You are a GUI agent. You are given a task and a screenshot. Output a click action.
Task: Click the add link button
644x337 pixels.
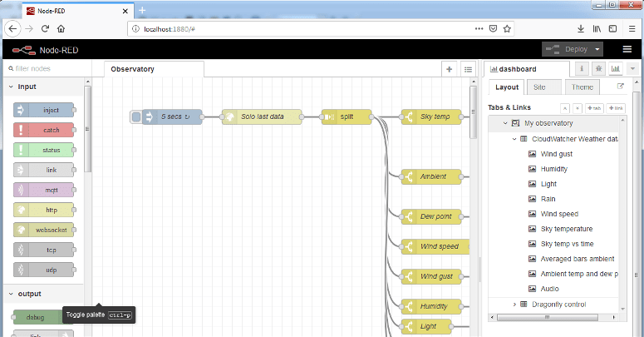(616, 107)
